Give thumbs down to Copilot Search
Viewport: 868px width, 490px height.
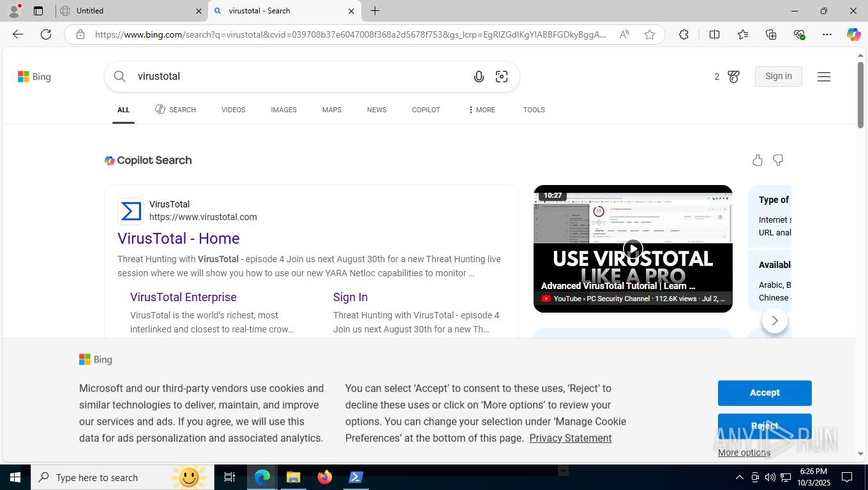click(x=778, y=160)
